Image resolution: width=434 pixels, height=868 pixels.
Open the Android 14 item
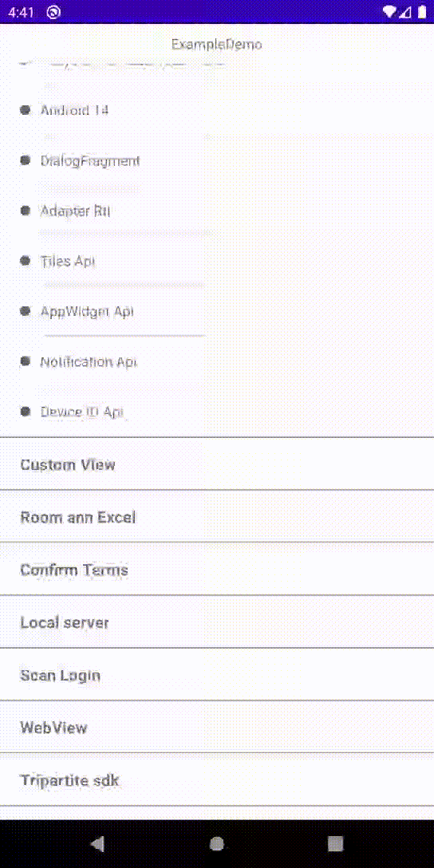click(74, 110)
